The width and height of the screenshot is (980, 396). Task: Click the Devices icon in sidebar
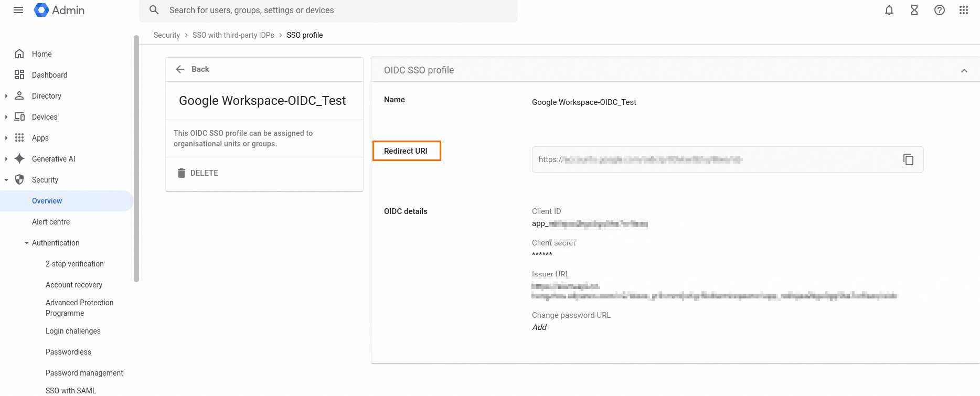(19, 116)
